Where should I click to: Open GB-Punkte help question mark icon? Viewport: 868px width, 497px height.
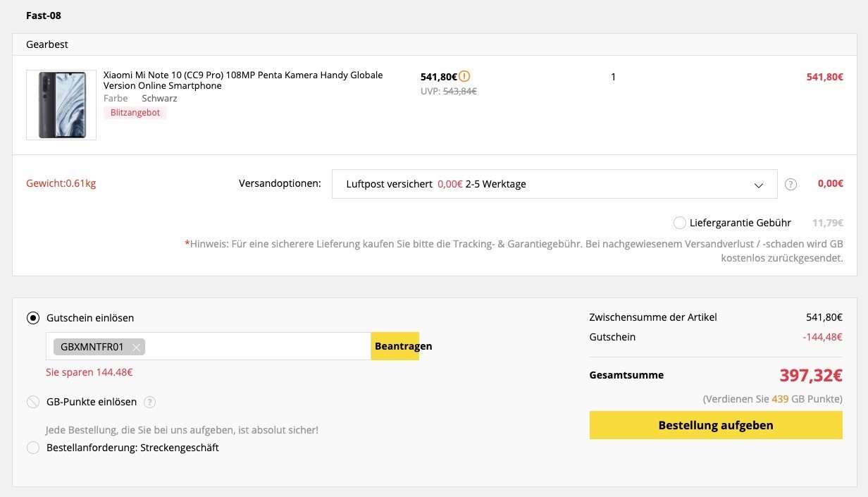149,402
